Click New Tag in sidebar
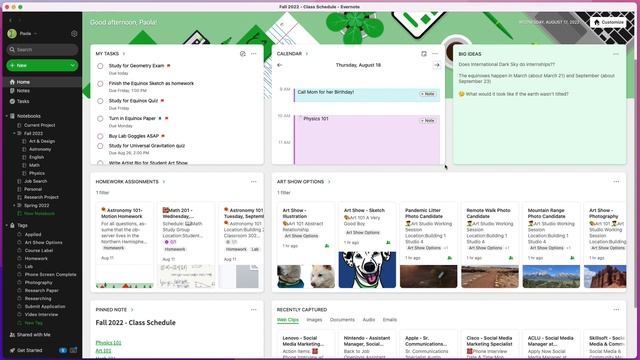Viewport: 640px width, 360px height. click(x=33, y=323)
